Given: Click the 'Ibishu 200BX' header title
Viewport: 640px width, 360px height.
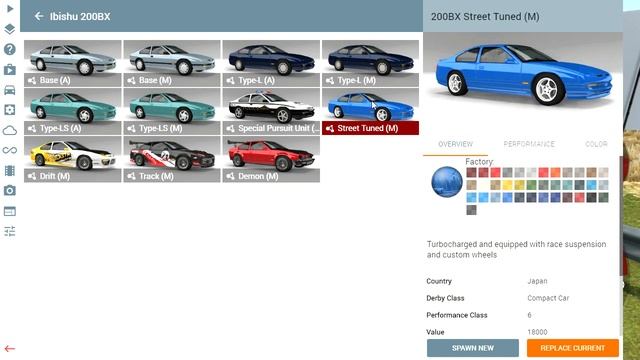Looking at the screenshot, I should click(x=80, y=17).
